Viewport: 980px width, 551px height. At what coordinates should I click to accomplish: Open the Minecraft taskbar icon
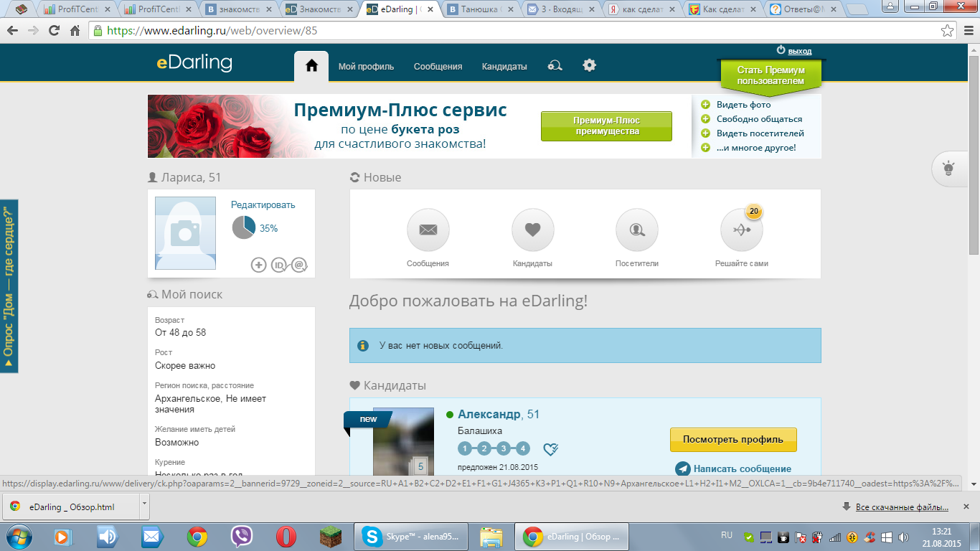pyautogui.click(x=331, y=536)
